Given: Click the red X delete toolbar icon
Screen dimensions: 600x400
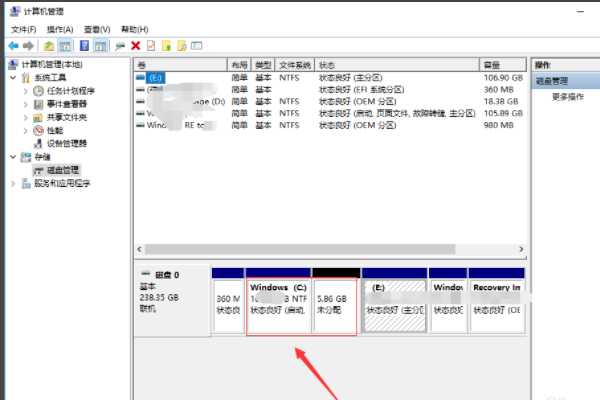Looking at the screenshot, I should [135, 46].
